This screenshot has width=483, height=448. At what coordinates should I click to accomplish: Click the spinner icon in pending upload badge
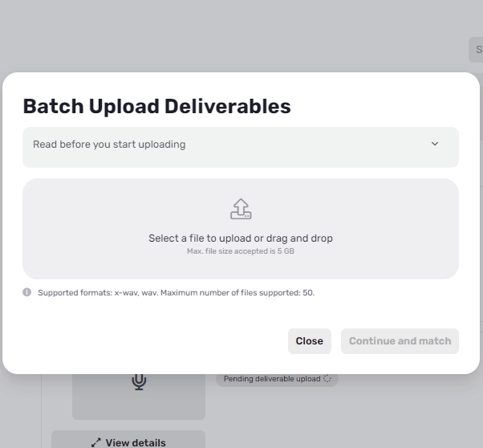tap(327, 379)
